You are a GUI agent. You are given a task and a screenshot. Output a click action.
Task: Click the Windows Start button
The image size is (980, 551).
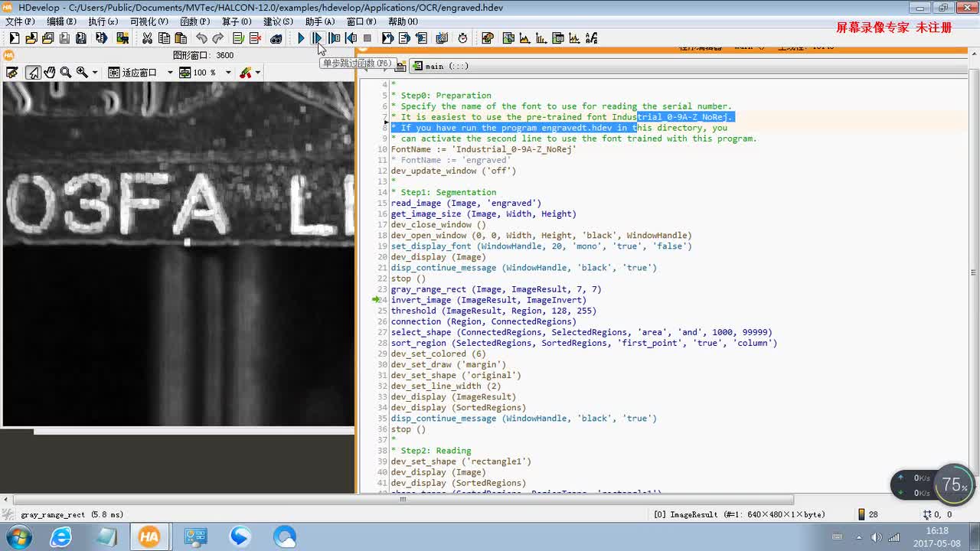click(x=18, y=537)
